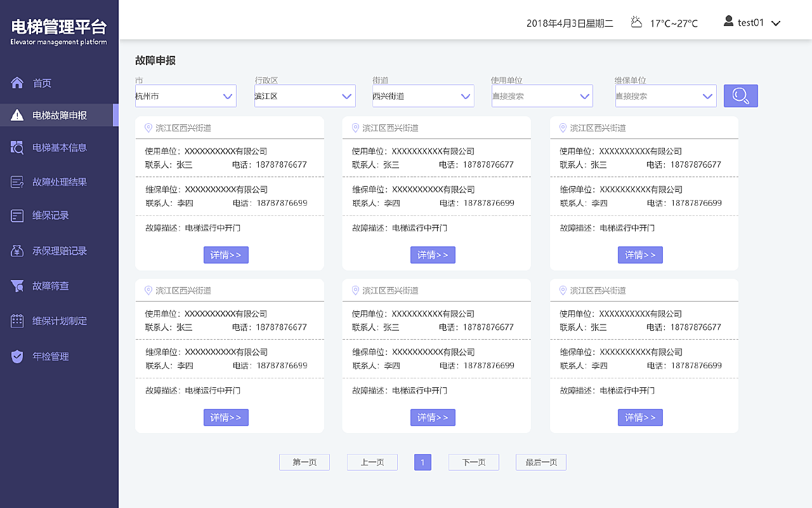Click 详情>> on the bottom-right card
812x508 pixels.
(x=640, y=417)
